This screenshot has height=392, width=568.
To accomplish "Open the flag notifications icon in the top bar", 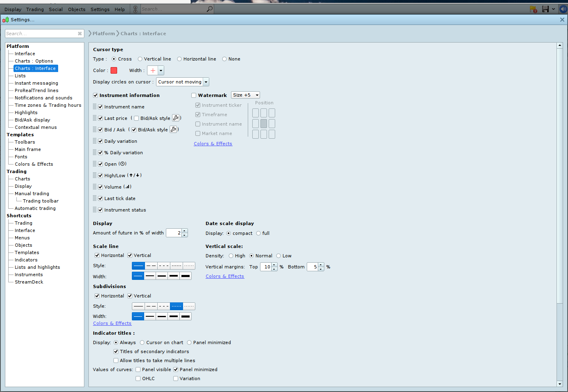I will click(x=533, y=9).
